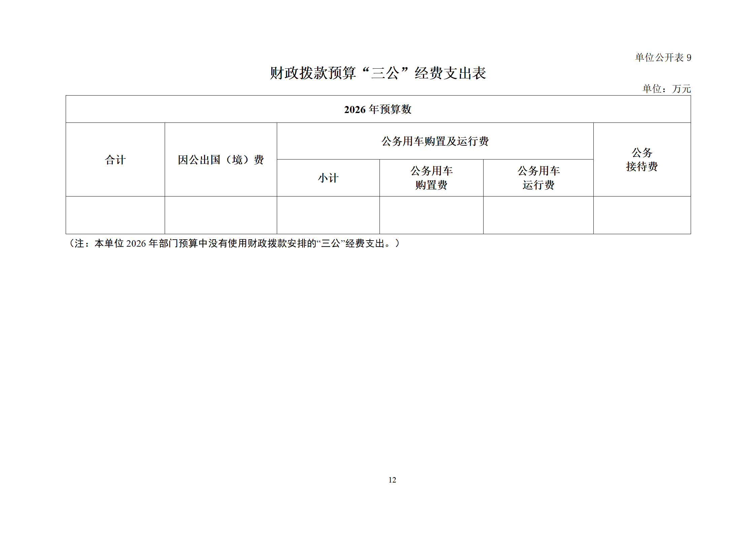The width and height of the screenshot is (756, 534).
Task: Click the 单位:万元 unit label
Action: pyautogui.click(x=666, y=89)
